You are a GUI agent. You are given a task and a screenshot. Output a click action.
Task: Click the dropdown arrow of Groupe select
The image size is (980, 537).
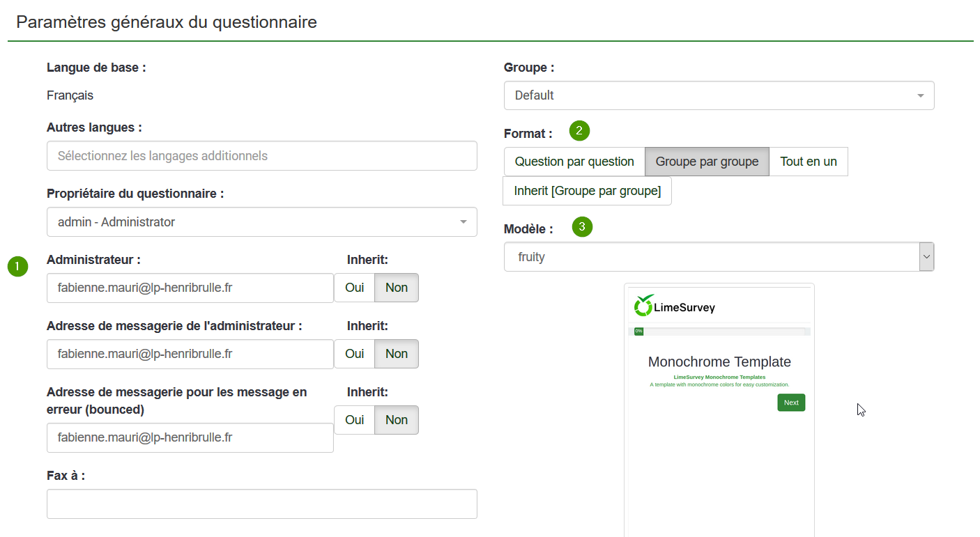(x=920, y=95)
